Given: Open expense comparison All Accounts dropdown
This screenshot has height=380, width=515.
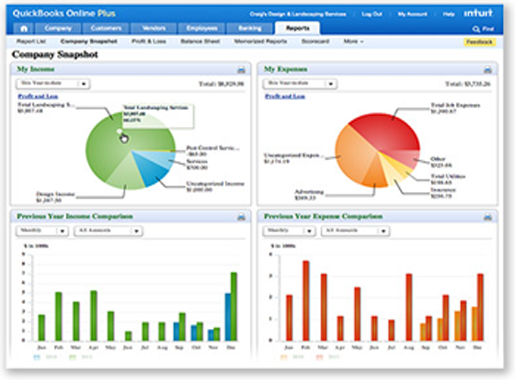Looking at the screenshot, I should (355, 231).
